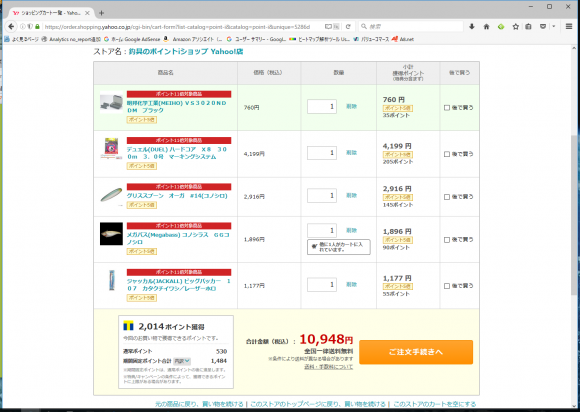Open the toolbar overflow dropdown arrow
Image resolution: width=580 pixels, height=412 pixels.
coord(554,27)
